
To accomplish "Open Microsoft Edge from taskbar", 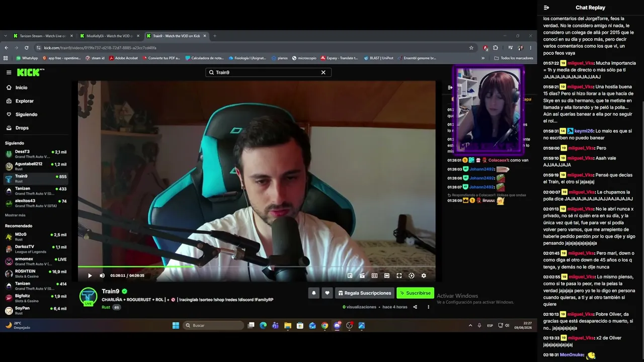I will point(263,325).
